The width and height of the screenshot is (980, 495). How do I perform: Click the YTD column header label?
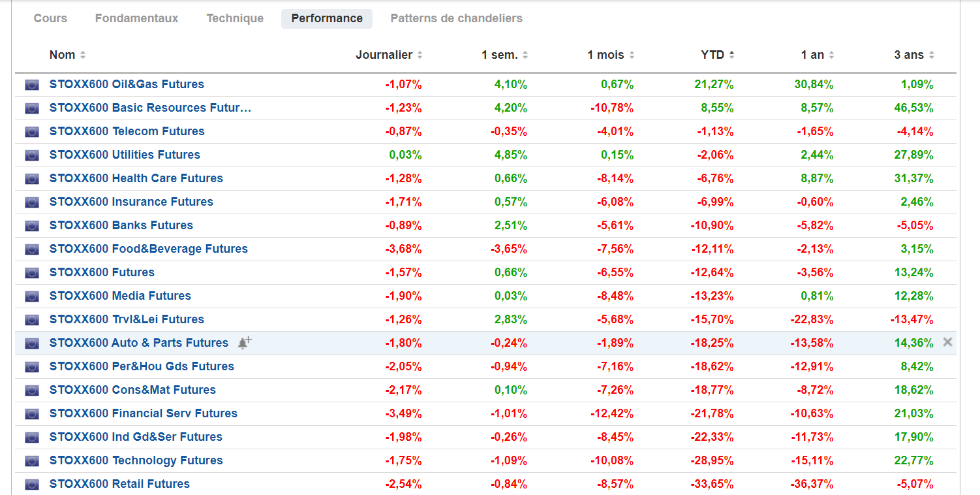712,55
